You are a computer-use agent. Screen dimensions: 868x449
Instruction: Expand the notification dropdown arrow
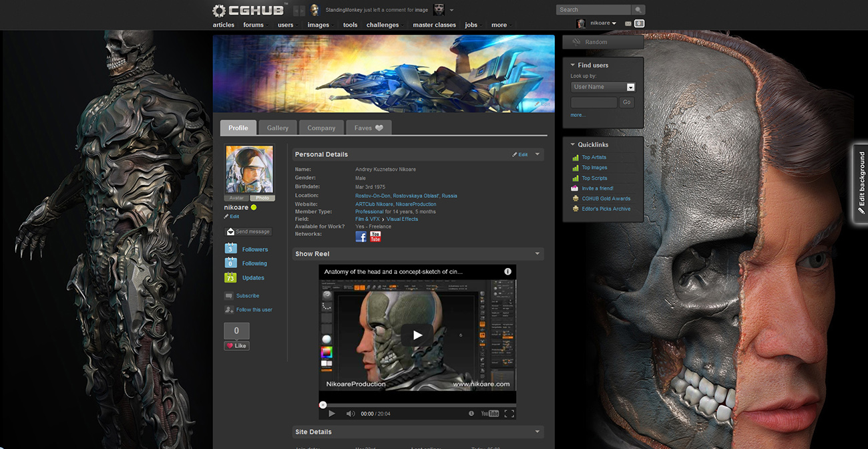[x=451, y=10]
